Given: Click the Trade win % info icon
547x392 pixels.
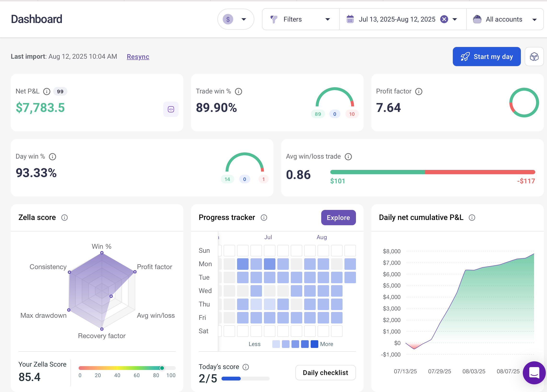Looking at the screenshot, I should click(x=238, y=92).
